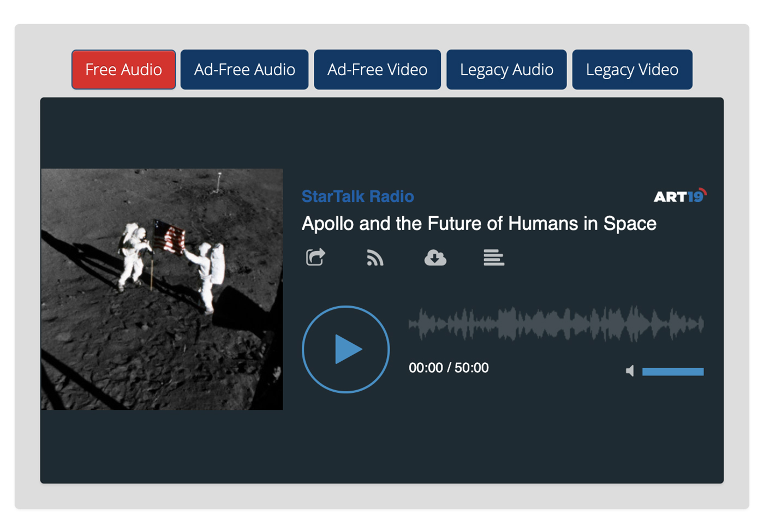Toggle the episode description list

[x=494, y=257]
